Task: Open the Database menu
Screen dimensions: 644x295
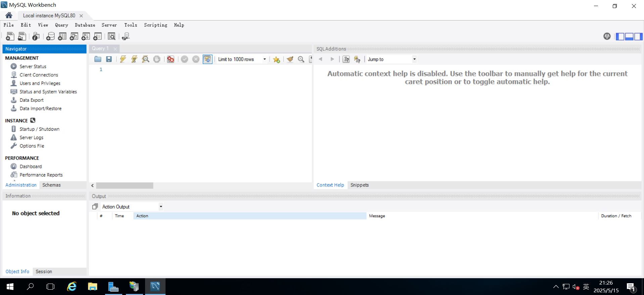Action: (x=85, y=25)
